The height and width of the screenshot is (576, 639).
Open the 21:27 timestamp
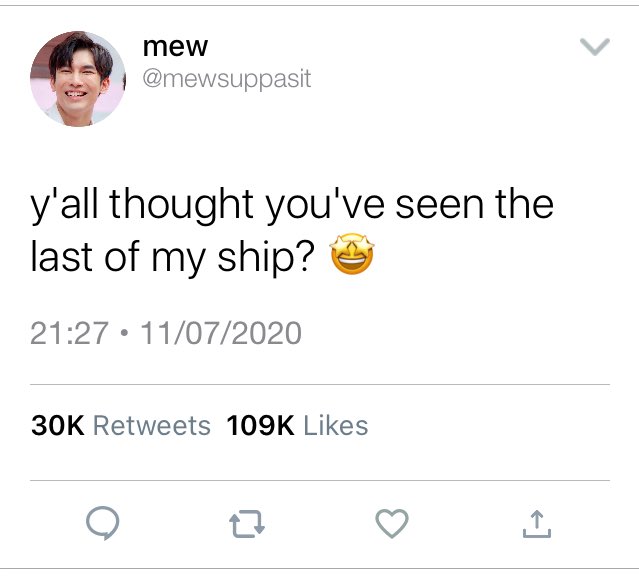click(x=70, y=333)
